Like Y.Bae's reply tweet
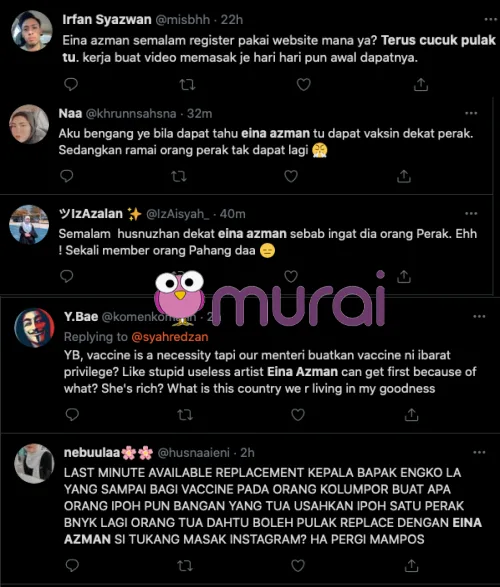Screen dimensions: 500x587 tap(298, 414)
